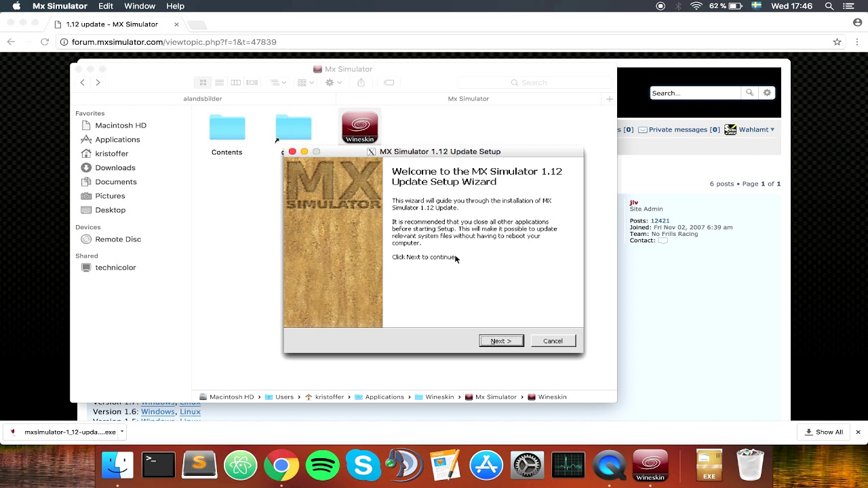Select kristoffer home in Finder sidebar

(112, 154)
